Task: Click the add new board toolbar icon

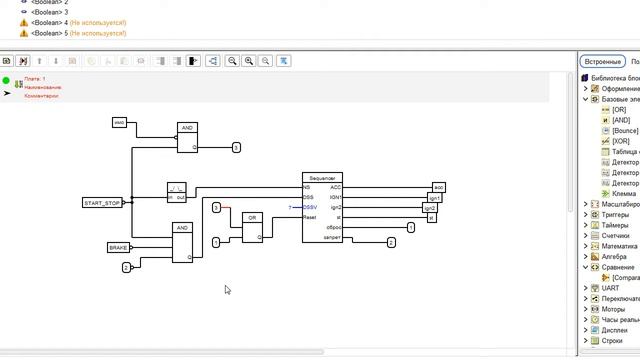Action: pos(7,61)
